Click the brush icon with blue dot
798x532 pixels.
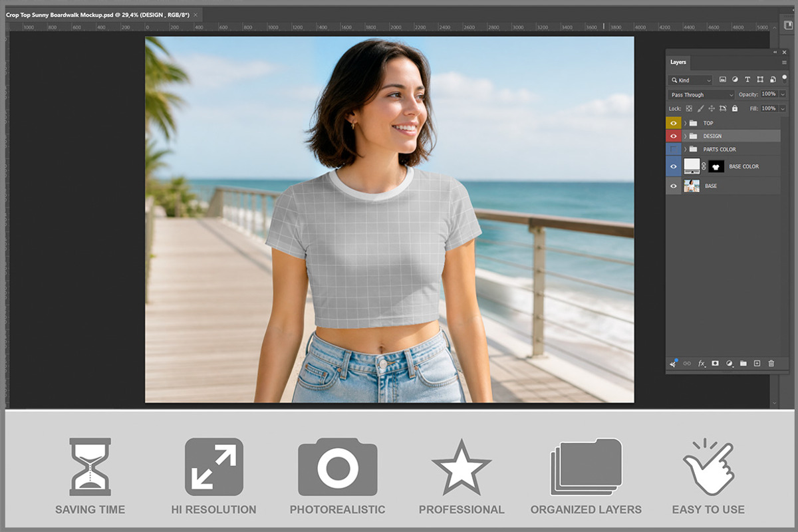pyautogui.click(x=673, y=363)
